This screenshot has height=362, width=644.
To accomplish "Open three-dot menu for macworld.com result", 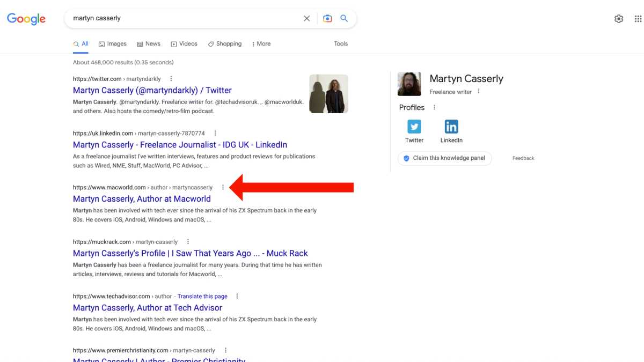I will 223,187.
